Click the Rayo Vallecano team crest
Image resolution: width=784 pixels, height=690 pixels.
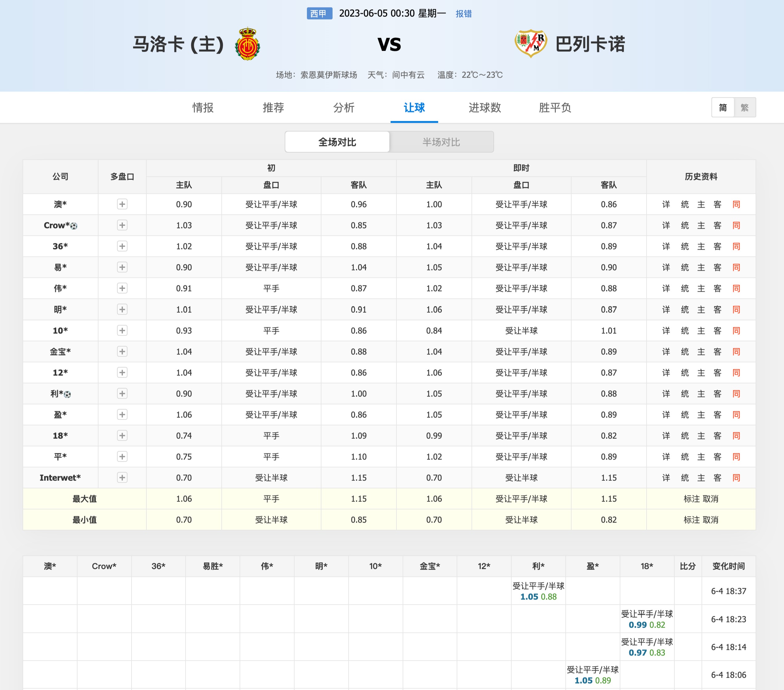[530, 43]
